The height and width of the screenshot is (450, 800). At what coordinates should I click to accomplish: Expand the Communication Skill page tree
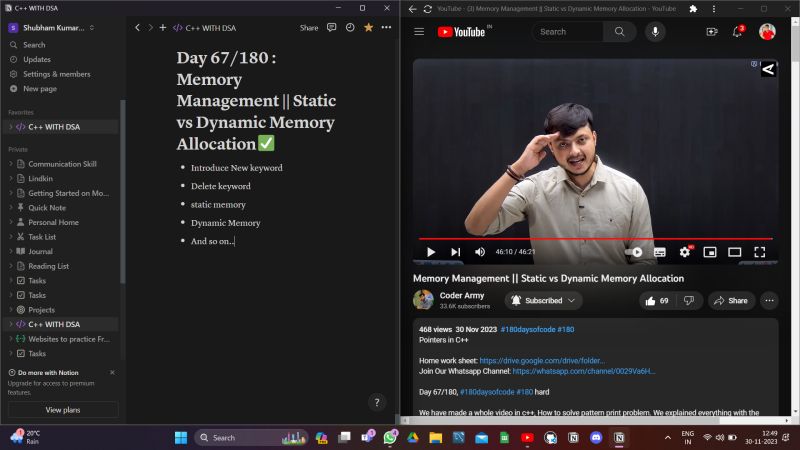[x=11, y=164]
